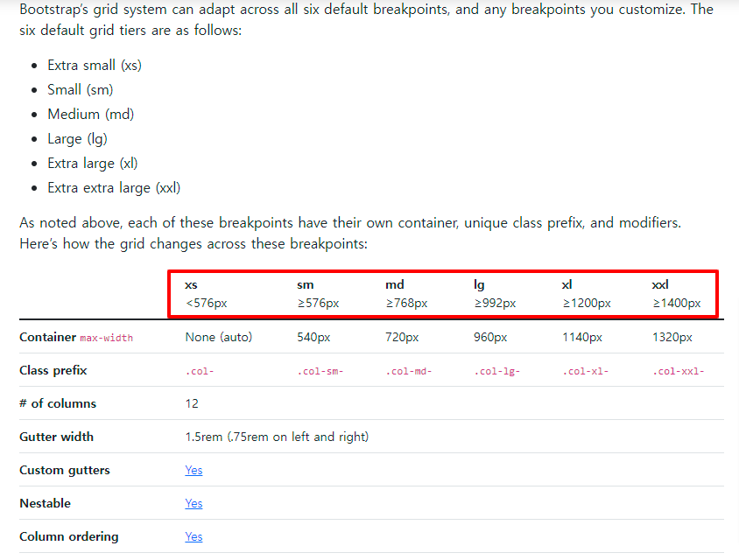Click the .col-sm- class prefix code
Image resolution: width=739 pixels, height=560 pixels.
[x=320, y=371]
